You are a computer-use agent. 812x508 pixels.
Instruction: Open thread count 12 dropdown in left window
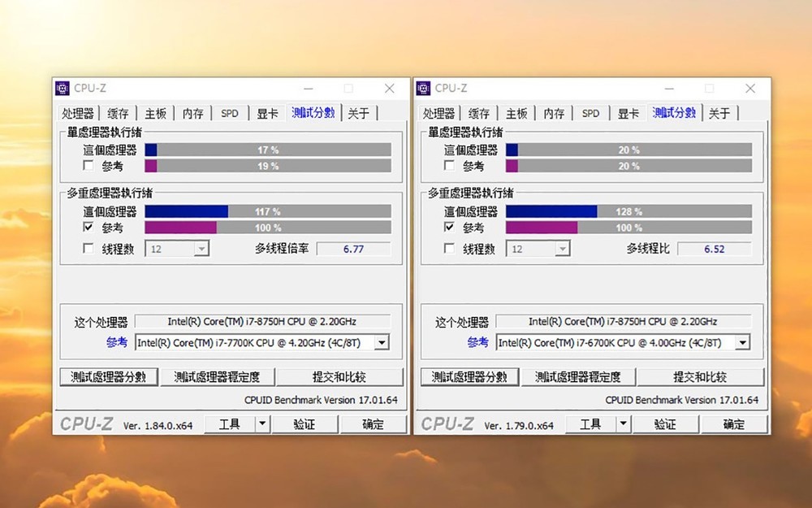(201, 250)
